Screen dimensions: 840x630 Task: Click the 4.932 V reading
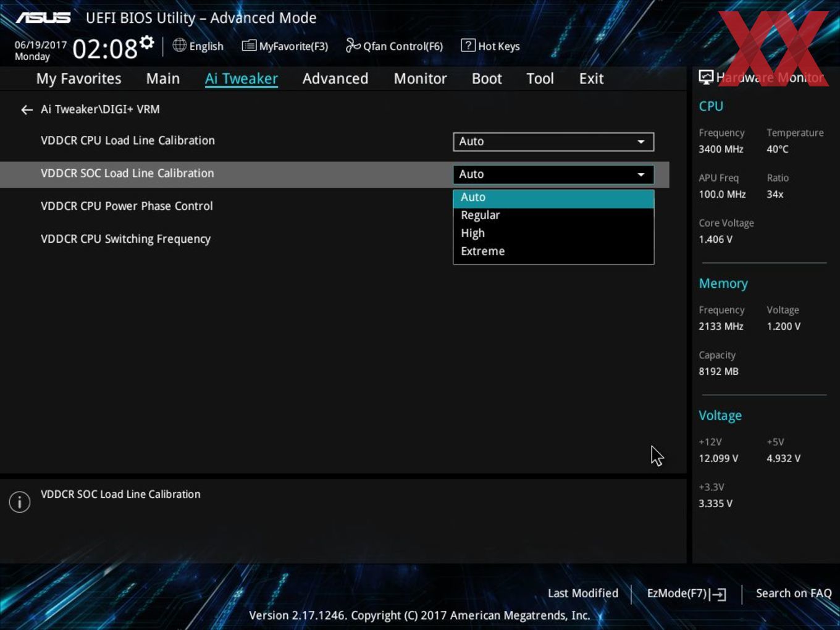[783, 458]
